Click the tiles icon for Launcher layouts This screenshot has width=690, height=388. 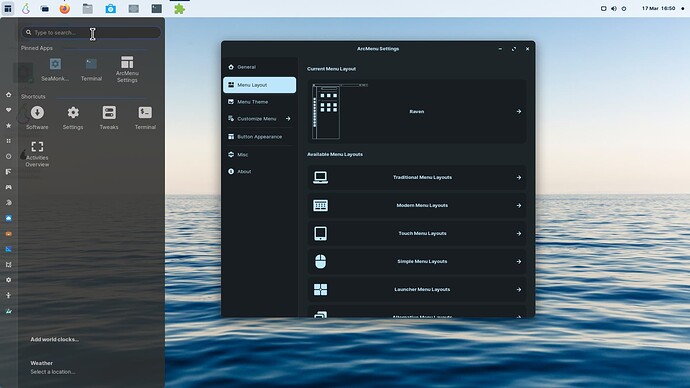[x=320, y=289]
